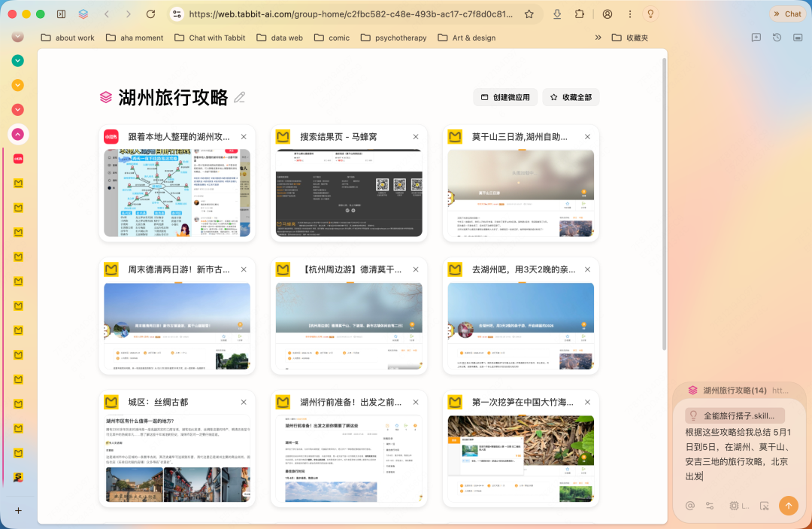The height and width of the screenshot is (529, 812).
Task: Insert a mention with the @ icon
Action: (689, 506)
